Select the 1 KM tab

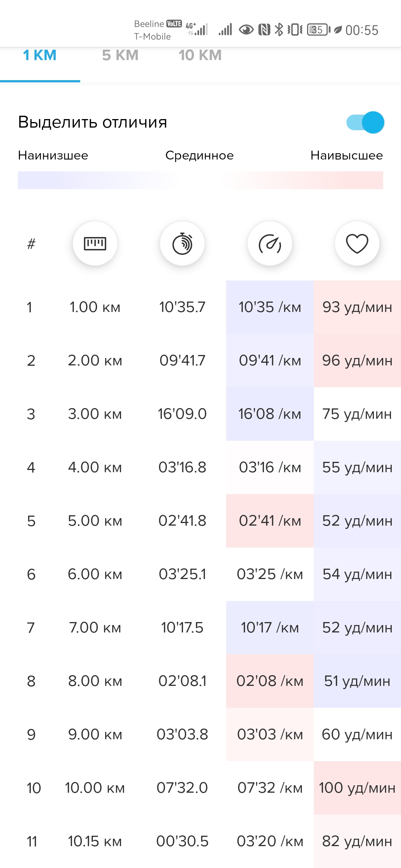click(40, 56)
